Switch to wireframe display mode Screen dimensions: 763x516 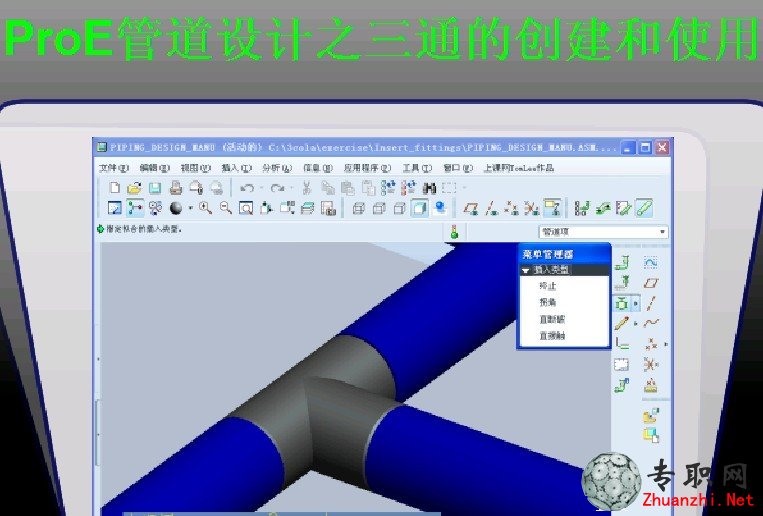coord(359,208)
